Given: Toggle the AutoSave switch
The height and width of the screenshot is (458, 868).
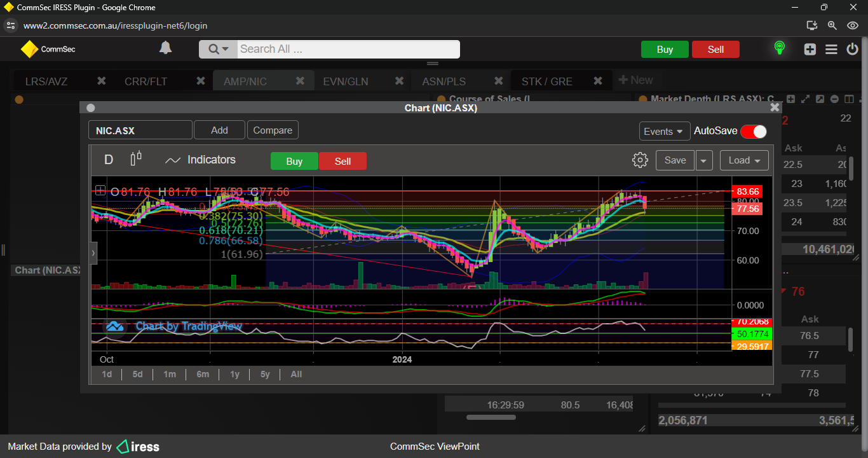Looking at the screenshot, I should coord(754,131).
